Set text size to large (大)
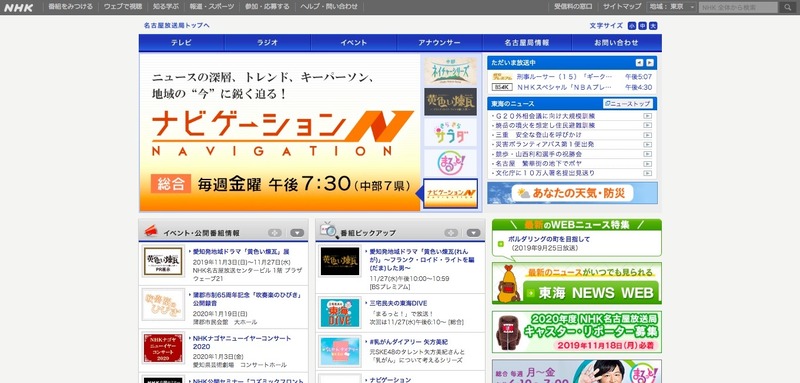The height and width of the screenshot is (383, 800). tap(653, 25)
